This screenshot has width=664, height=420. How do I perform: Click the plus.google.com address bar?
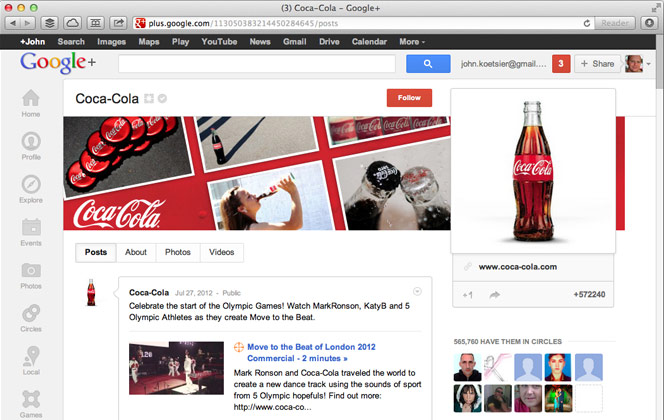pyautogui.click(x=360, y=23)
